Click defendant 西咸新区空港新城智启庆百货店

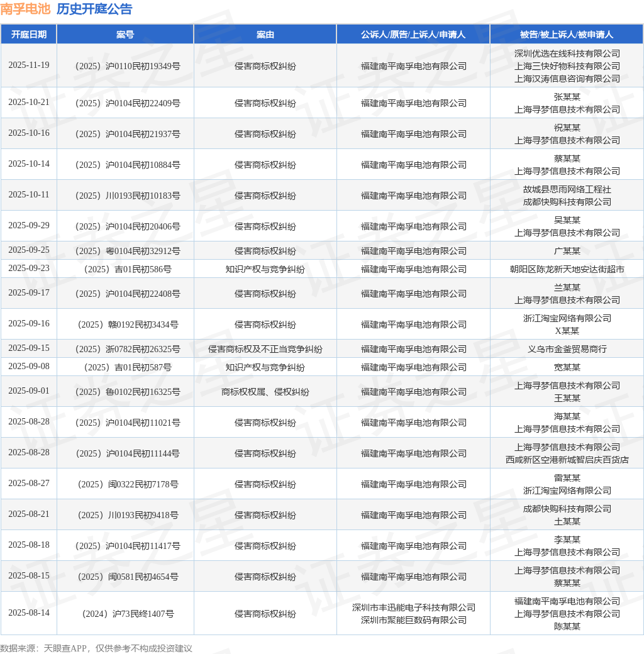pos(567,460)
